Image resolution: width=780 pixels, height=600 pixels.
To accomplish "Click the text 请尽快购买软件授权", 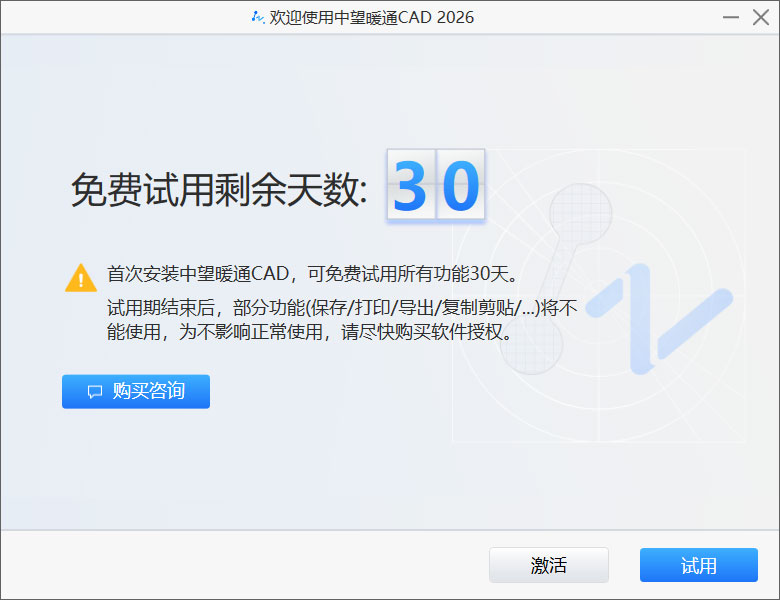I will point(426,332).
